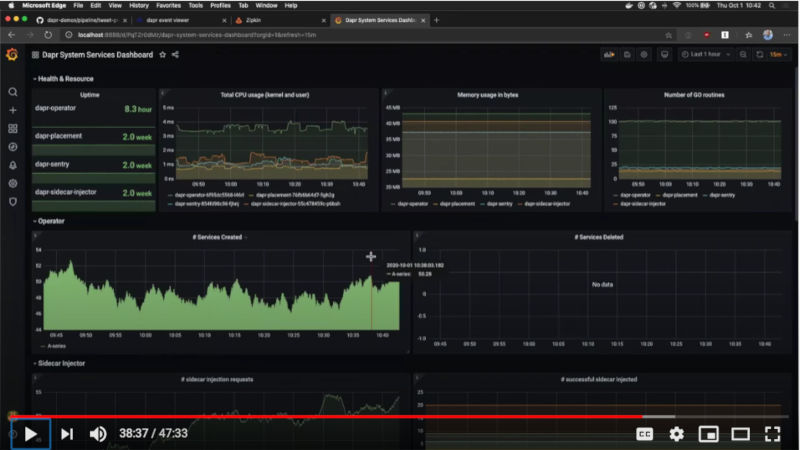This screenshot has height=450, width=800.
Task: Click the red video progress bar
Action: (327, 417)
